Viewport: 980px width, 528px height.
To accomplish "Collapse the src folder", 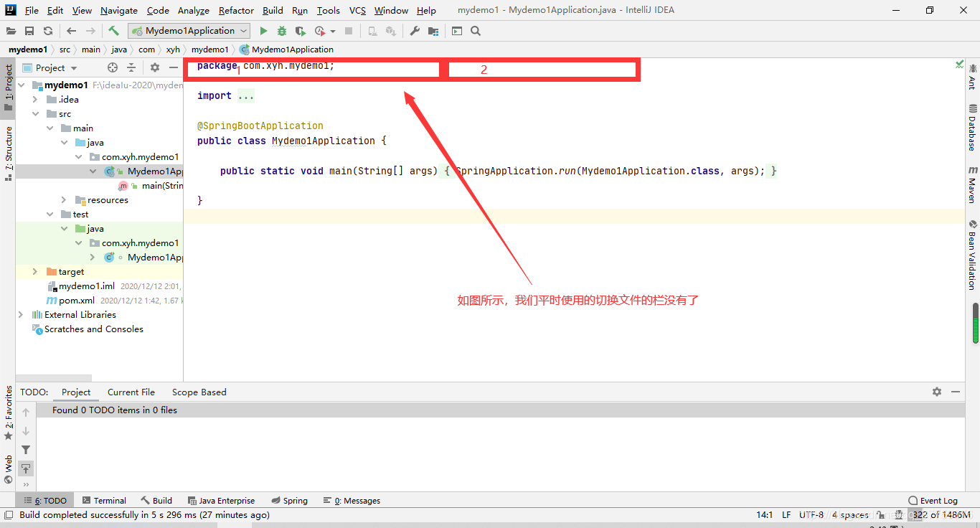I will (x=35, y=114).
